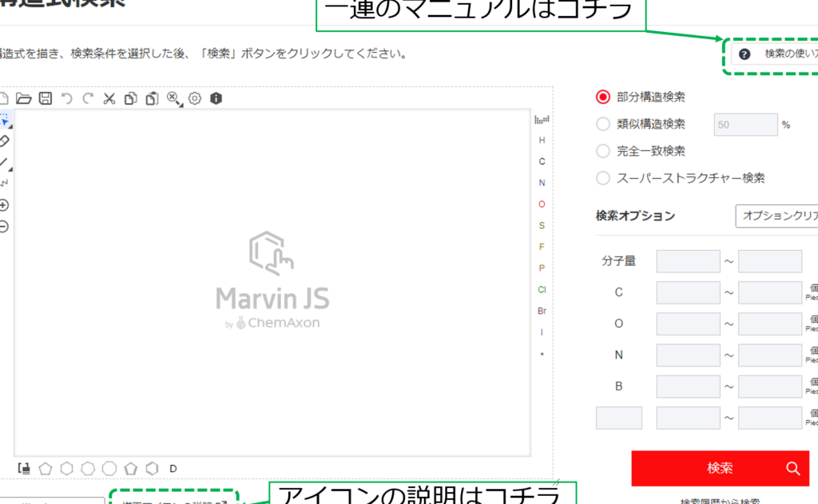Click the C atom count maximum field

click(770, 292)
